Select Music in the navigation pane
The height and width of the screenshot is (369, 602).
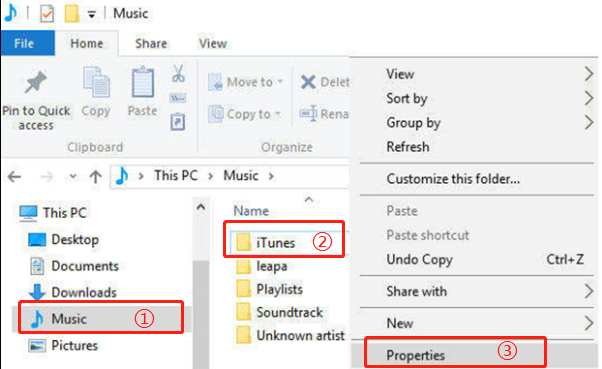click(x=69, y=319)
